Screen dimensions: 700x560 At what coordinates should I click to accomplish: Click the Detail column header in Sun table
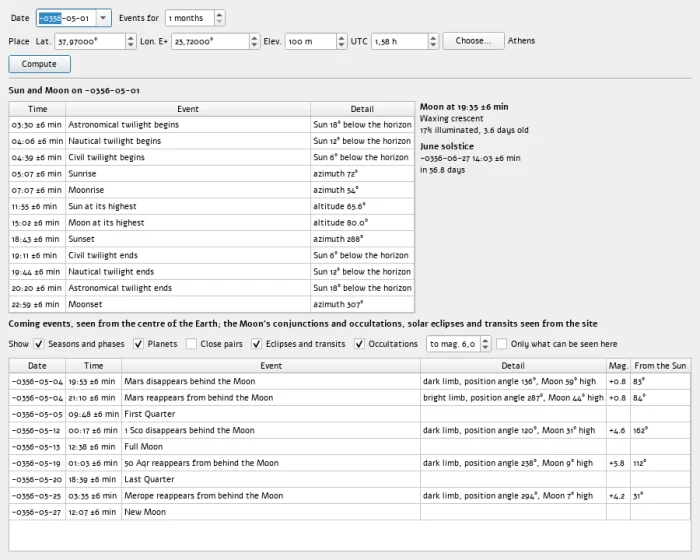(362, 109)
